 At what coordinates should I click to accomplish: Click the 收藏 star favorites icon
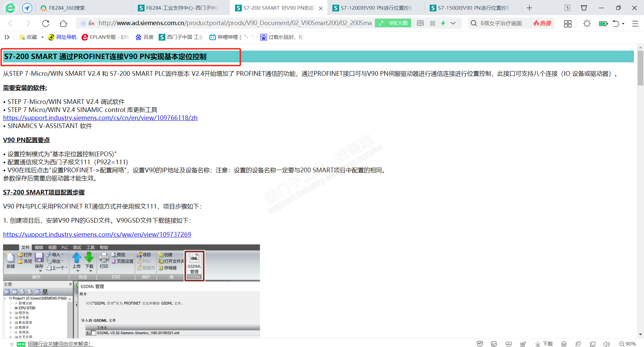[x=22, y=37]
